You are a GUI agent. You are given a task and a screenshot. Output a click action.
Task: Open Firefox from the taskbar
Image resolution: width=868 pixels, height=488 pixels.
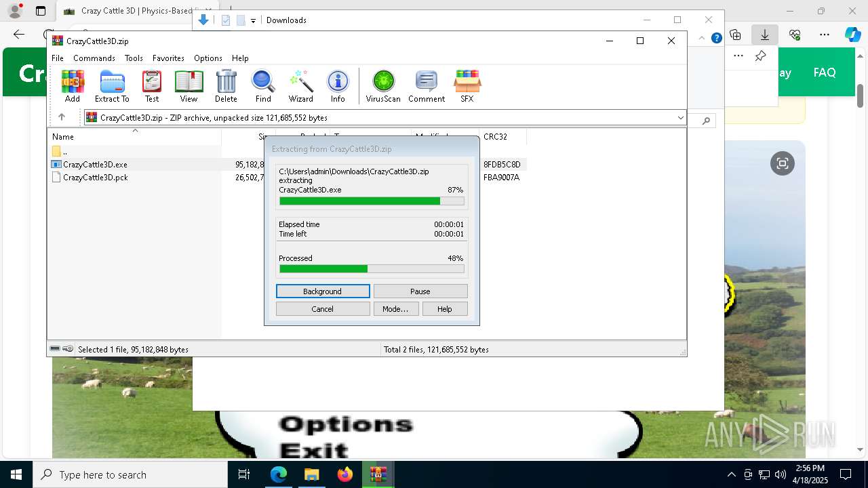click(x=344, y=474)
